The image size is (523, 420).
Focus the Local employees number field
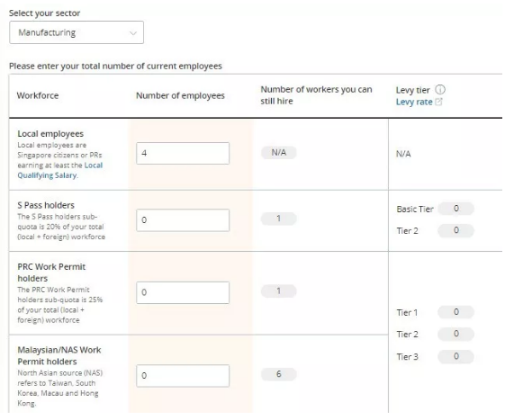(183, 153)
